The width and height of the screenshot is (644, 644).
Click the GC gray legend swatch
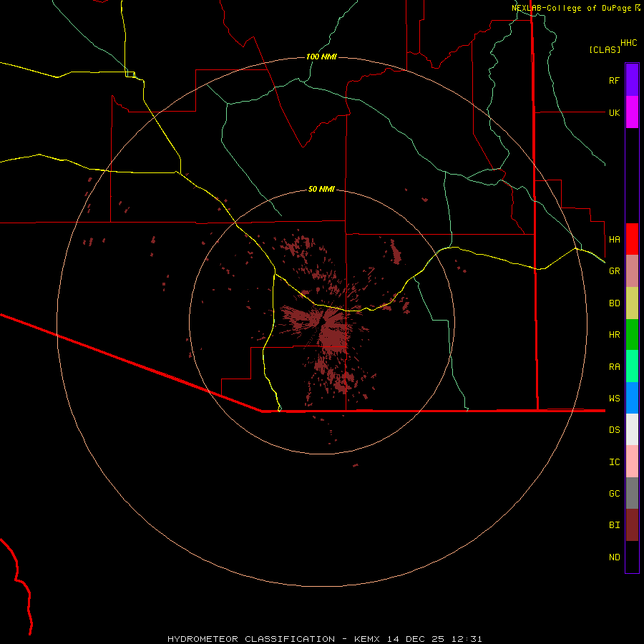pos(632,493)
